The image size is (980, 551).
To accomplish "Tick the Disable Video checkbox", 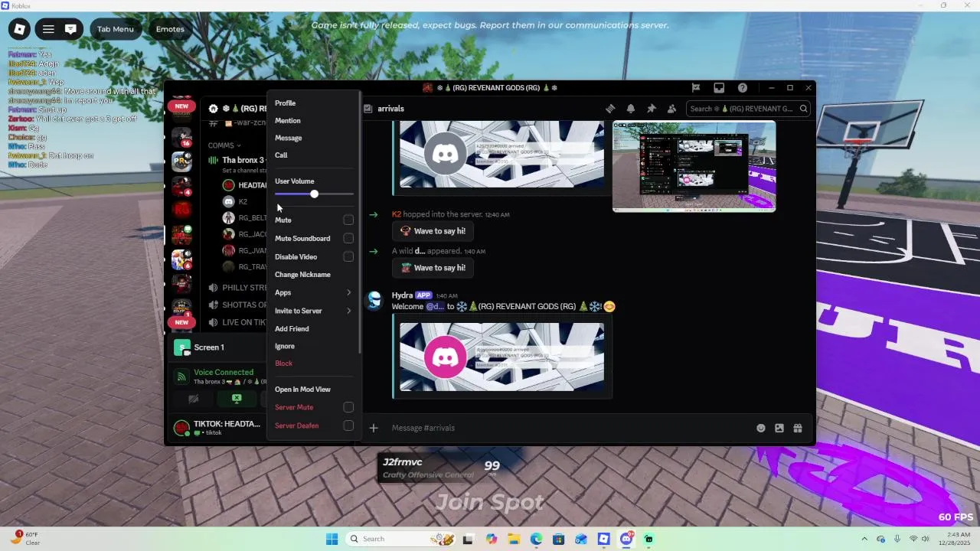I will click(348, 257).
